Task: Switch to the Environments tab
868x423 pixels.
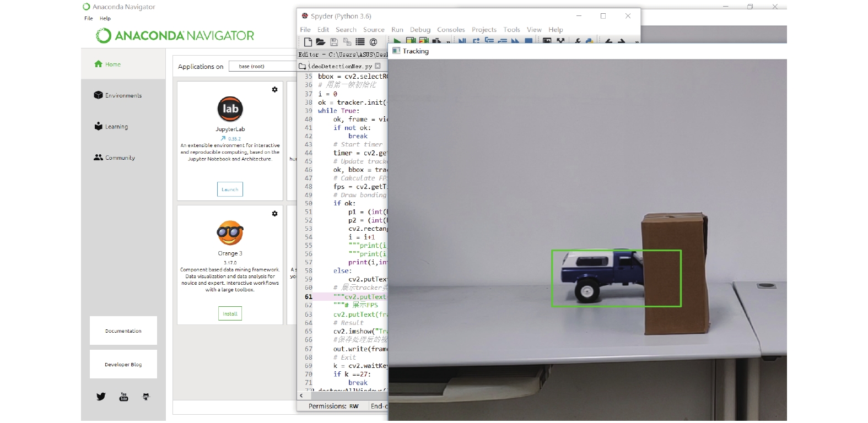Action: point(123,95)
